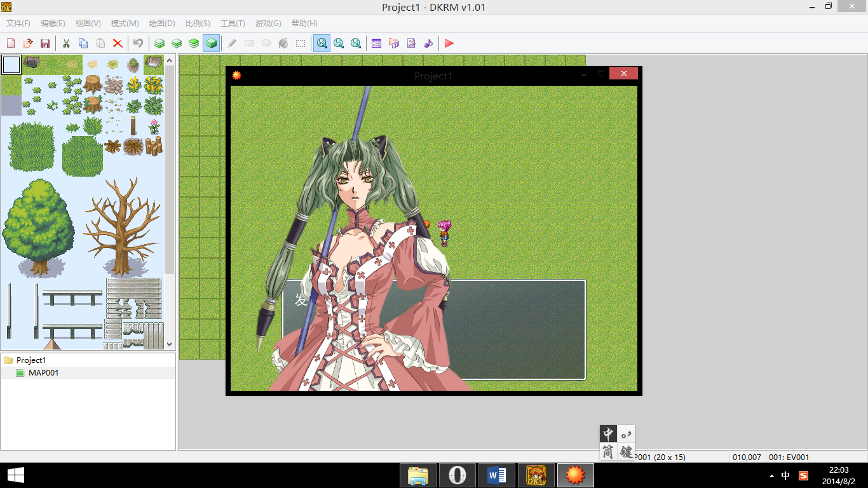Select the Pencil draw tool
This screenshot has height=488, width=868.
tap(232, 43)
